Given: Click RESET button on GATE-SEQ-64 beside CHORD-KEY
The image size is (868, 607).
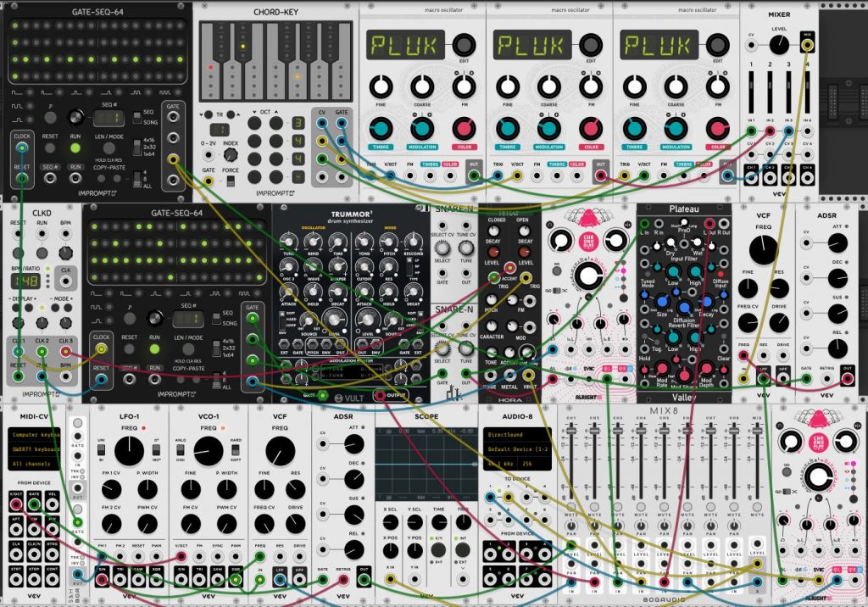Looking at the screenshot, I should 50,148.
